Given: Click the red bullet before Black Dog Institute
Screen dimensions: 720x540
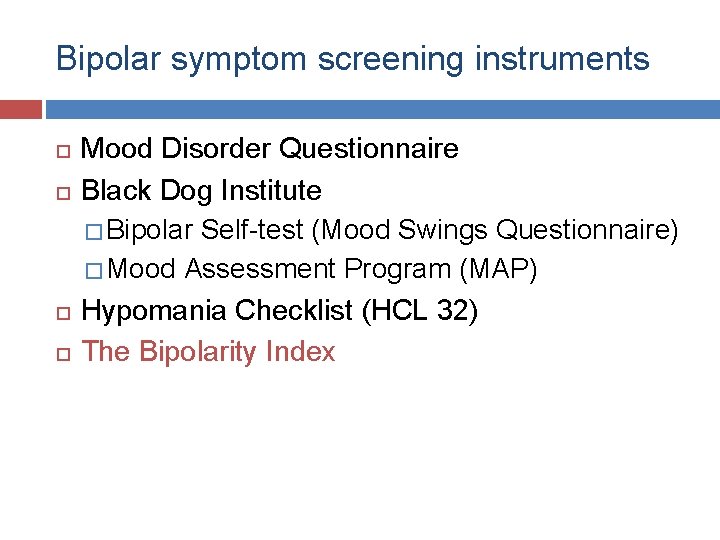Looking at the screenshot, I should coord(63,193).
